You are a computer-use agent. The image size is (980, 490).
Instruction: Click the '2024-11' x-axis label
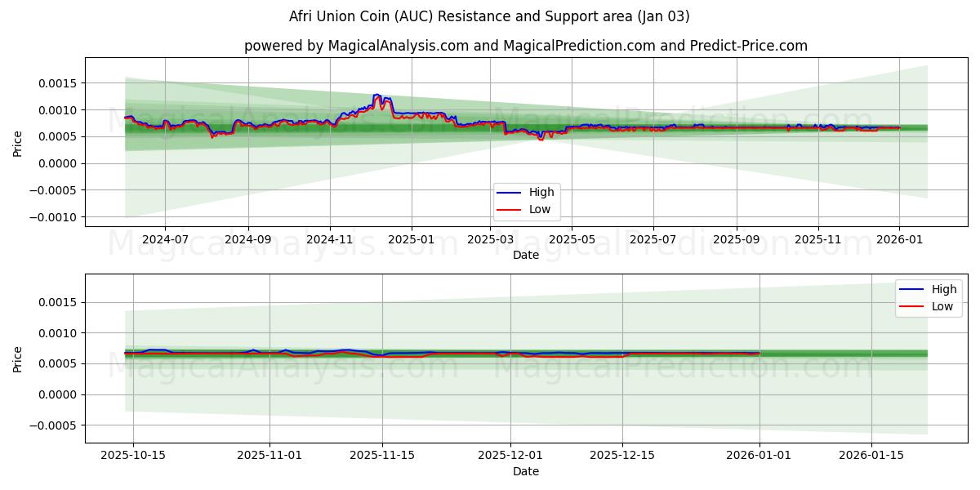[x=330, y=239]
